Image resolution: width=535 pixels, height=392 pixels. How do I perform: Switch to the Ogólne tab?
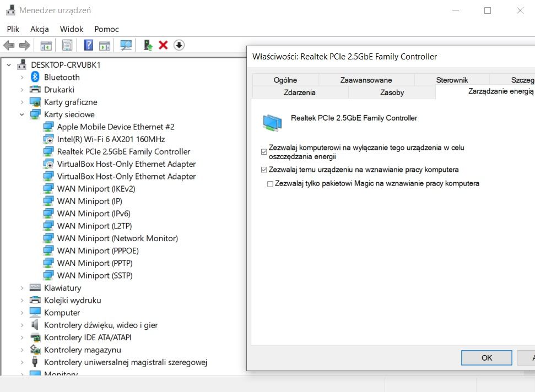click(285, 80)
